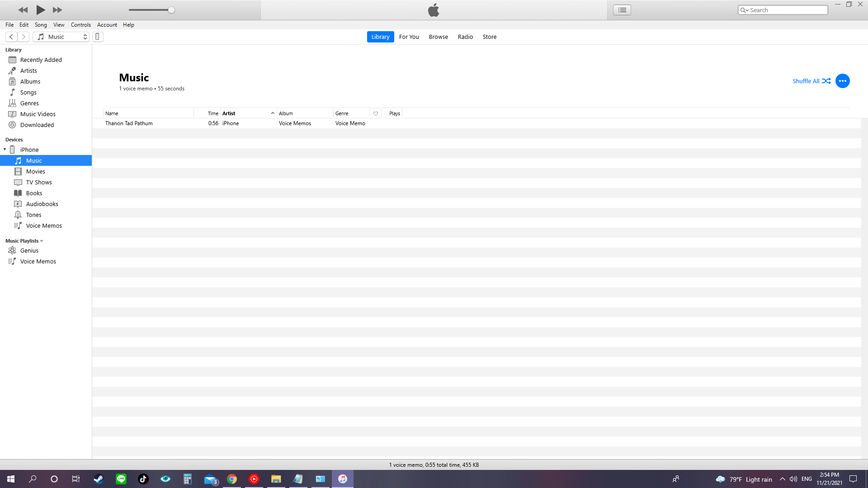Open Voice Memos playlist under Music Playlists

[x=38, y=261]
